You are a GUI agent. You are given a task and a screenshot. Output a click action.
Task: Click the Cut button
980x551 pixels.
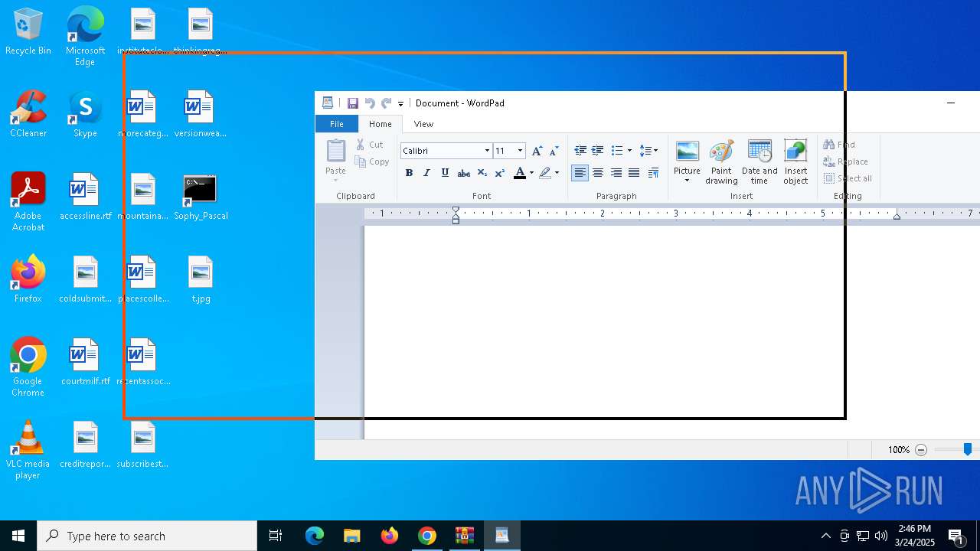coord(370,145)
